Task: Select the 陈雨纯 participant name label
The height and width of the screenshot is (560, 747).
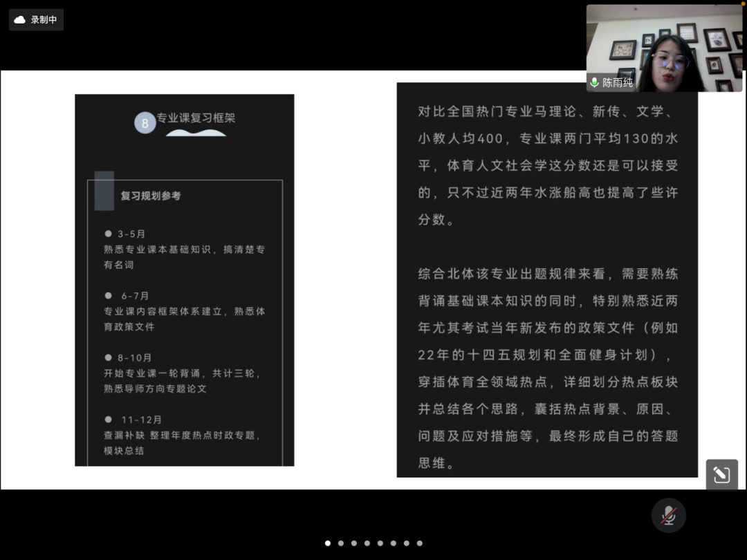Action: (617, 82)
